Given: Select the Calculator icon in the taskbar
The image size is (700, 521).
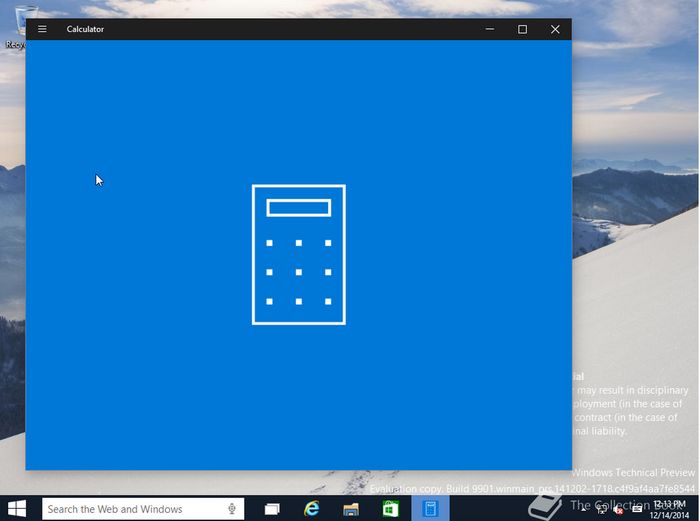Looking at the screenshot, I should tap(430, 509).
